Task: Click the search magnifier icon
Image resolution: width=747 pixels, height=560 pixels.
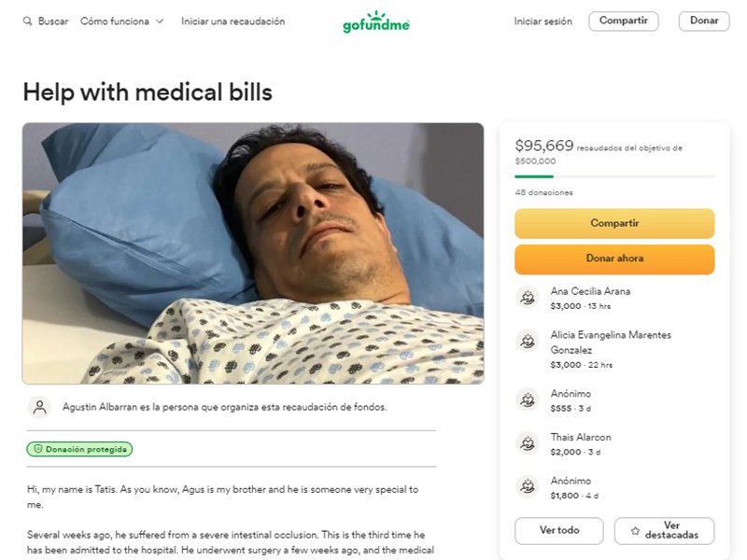Action: (27, 21)
